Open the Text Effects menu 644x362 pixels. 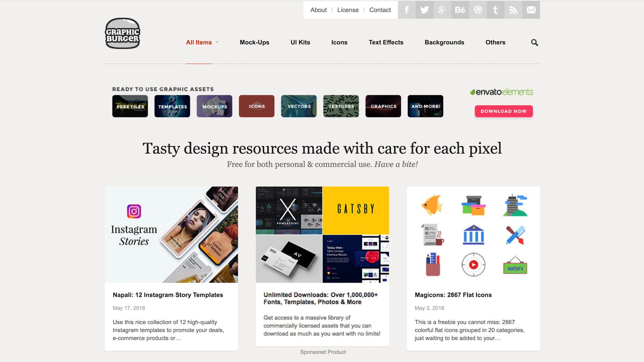(386, 43)
